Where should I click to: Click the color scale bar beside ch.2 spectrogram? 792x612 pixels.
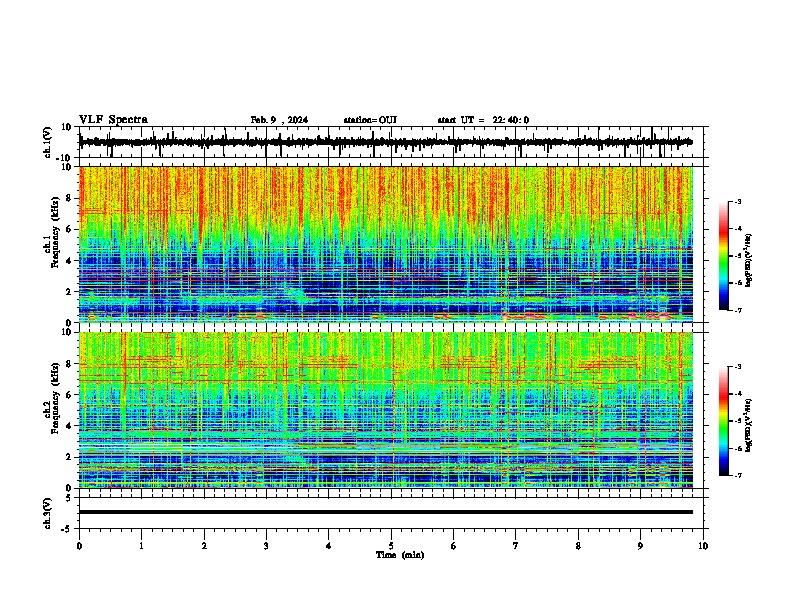[724, 421]
